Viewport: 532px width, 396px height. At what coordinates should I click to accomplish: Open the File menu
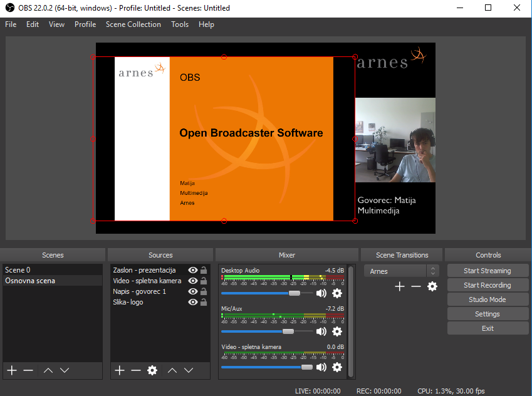(x=11, y=24)
